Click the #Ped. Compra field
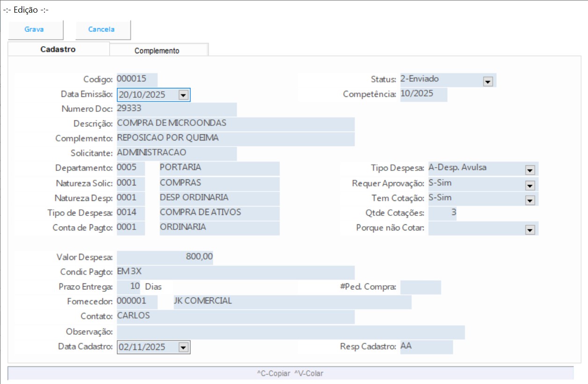Screen dimensions: 588x384 (x=420, y=287)
